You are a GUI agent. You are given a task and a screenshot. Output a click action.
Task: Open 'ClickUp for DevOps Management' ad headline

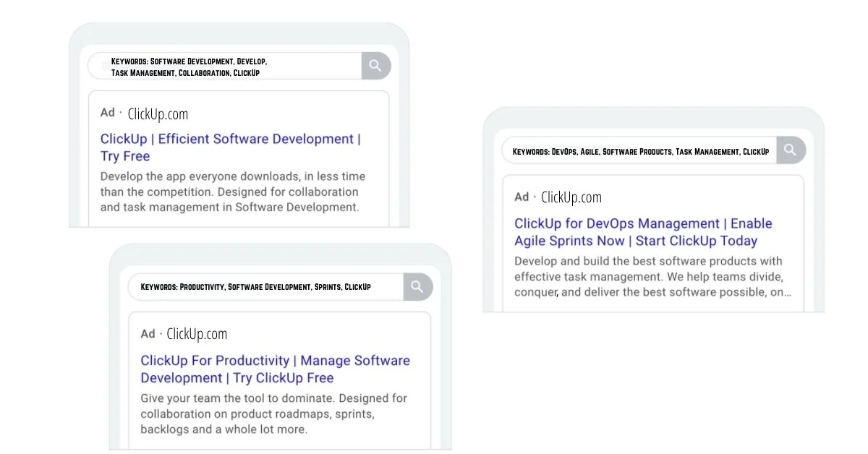point(643,232)
